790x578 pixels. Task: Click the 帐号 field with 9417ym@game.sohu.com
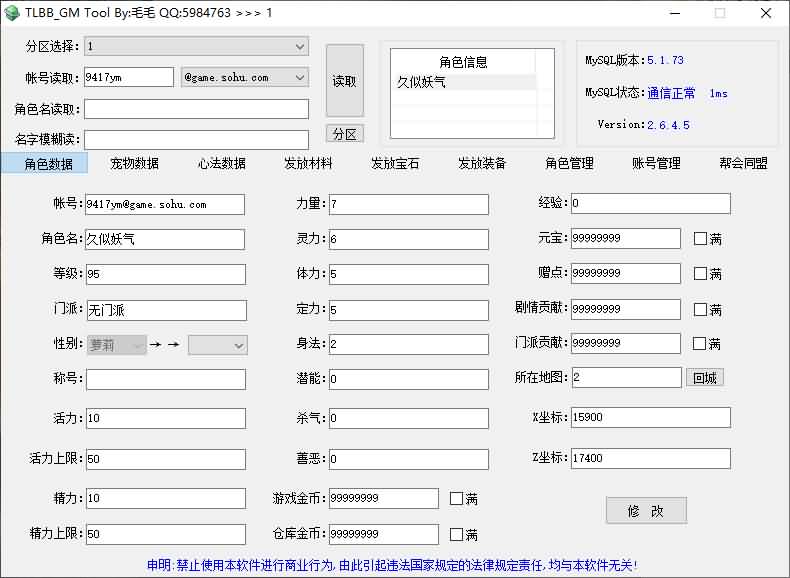coord(165,205)
